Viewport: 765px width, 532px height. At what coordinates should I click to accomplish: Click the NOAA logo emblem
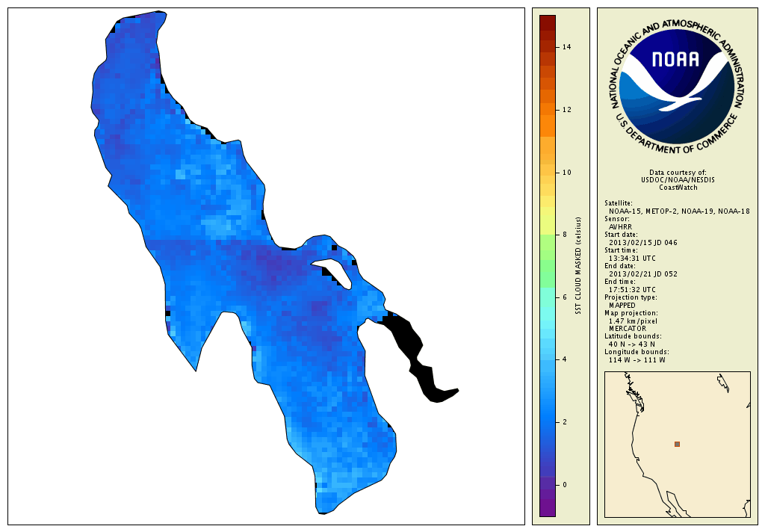click(678, 87)
